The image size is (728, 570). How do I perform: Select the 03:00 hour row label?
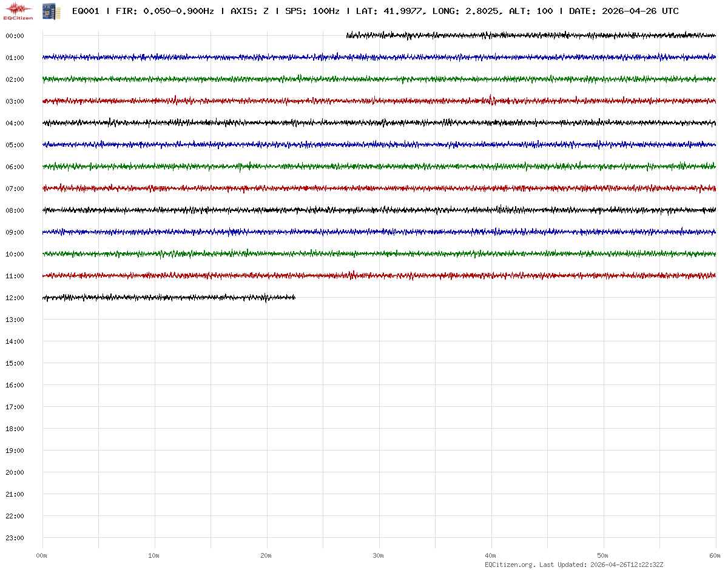point(15,101)
